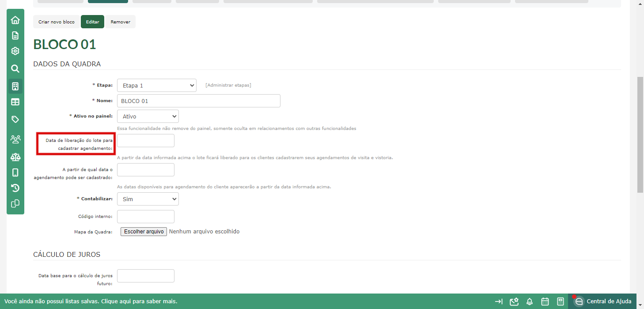Open the Etapa dropdown
The height and width of the screenshot is (309, 644).
(157, 85)
